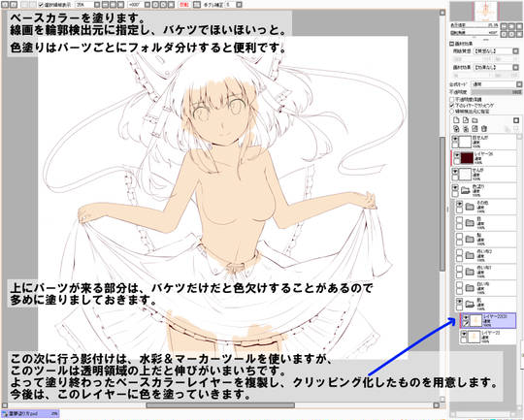Image resolution: width=524 pixels, height=420 pixels.
Task: Click the merge layer down icon
Action: point(466,129)
